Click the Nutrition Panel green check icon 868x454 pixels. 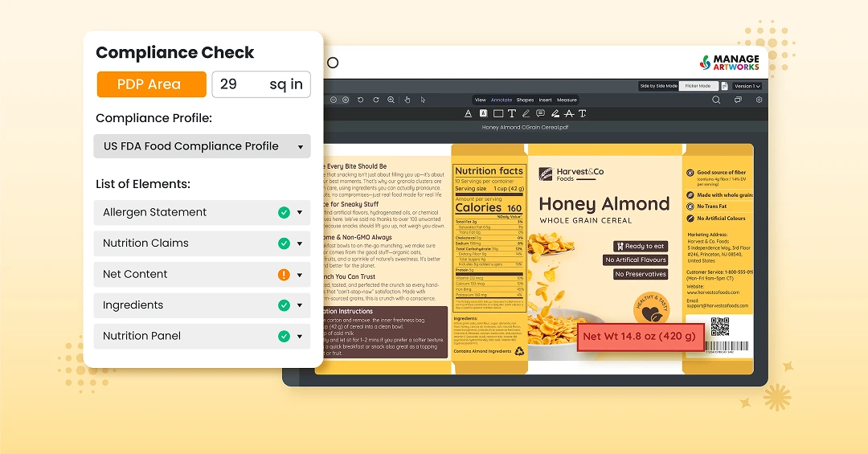click(284, 336)
